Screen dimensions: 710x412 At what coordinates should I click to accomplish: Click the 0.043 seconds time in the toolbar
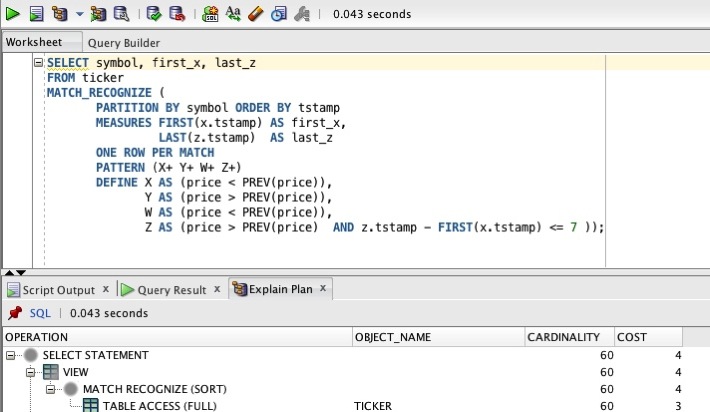pyautogui.click(x=372, y=14)
